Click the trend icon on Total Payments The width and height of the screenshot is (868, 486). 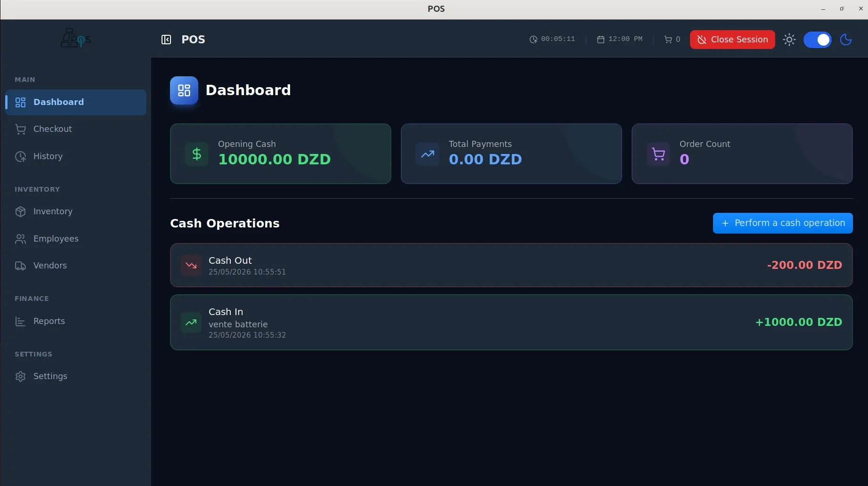pyautogui.click(x=428, y=154)
